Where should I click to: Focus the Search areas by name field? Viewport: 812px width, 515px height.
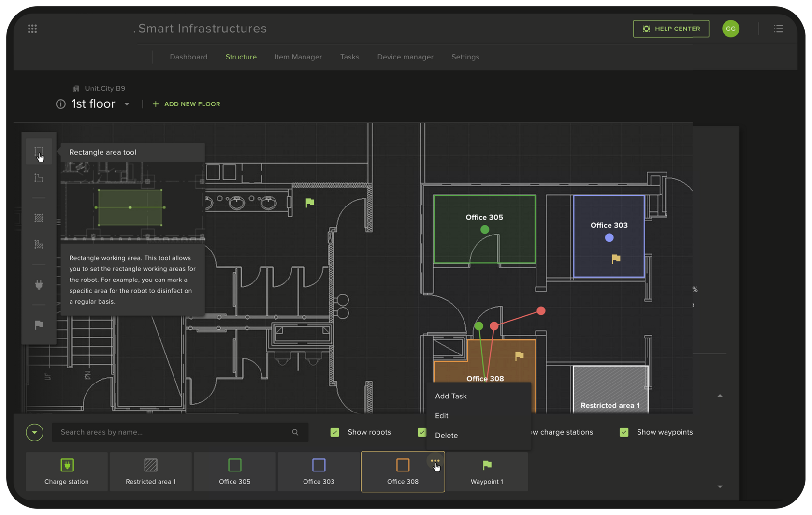click(180, 432)
